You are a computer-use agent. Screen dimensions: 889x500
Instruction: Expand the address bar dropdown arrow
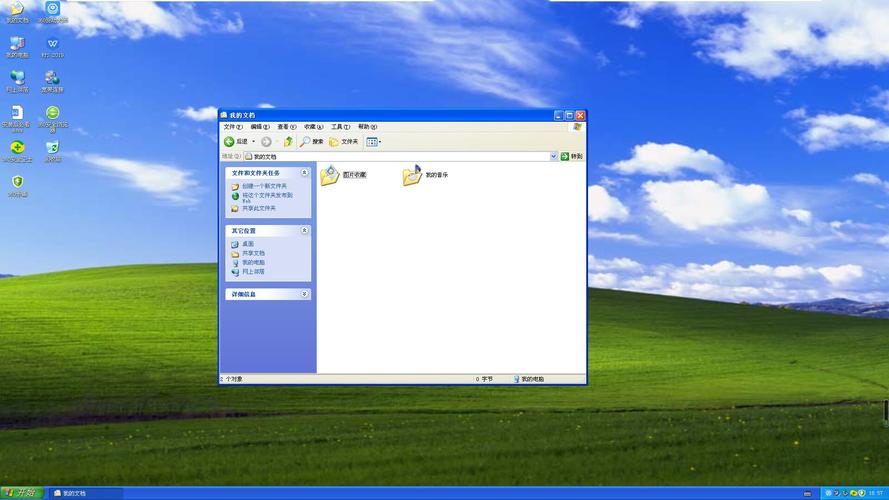(554, 156)
